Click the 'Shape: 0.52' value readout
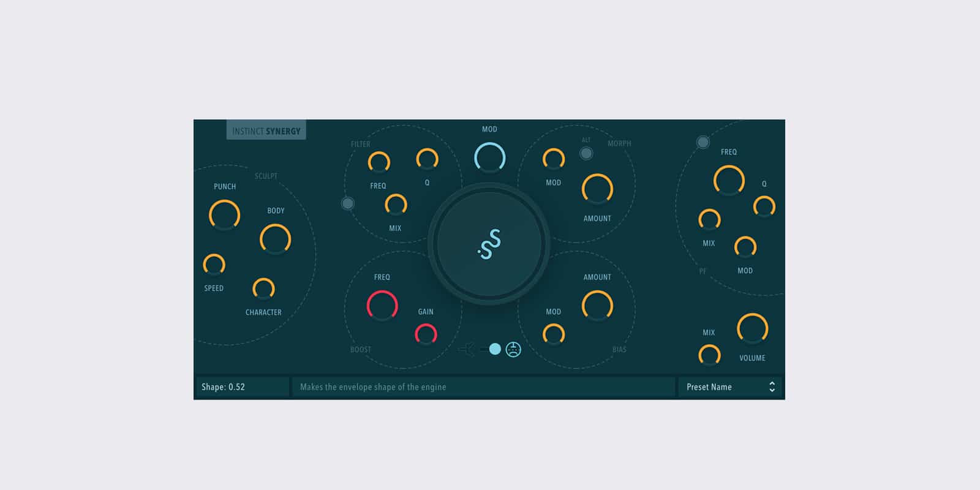980x490 pixels. point(242,387)
